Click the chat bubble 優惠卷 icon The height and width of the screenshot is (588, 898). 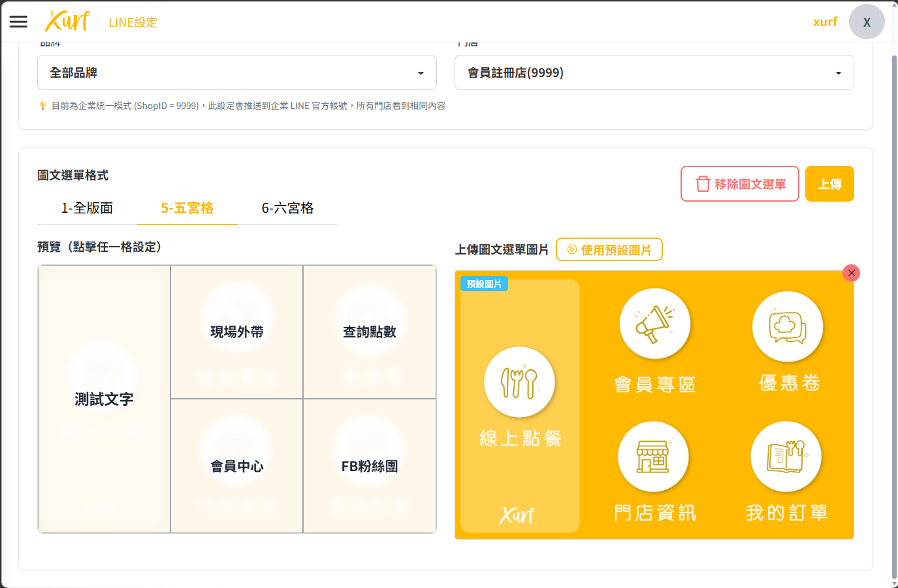pos(787,326)
